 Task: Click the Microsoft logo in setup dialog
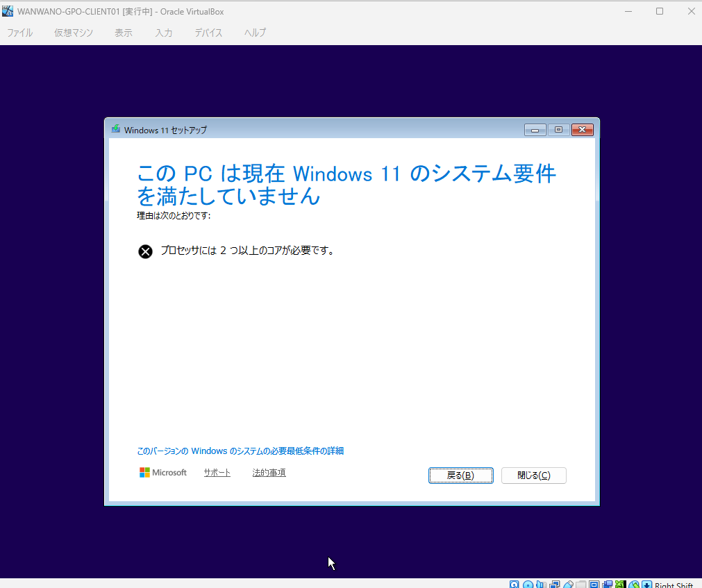tap(163, 473)
